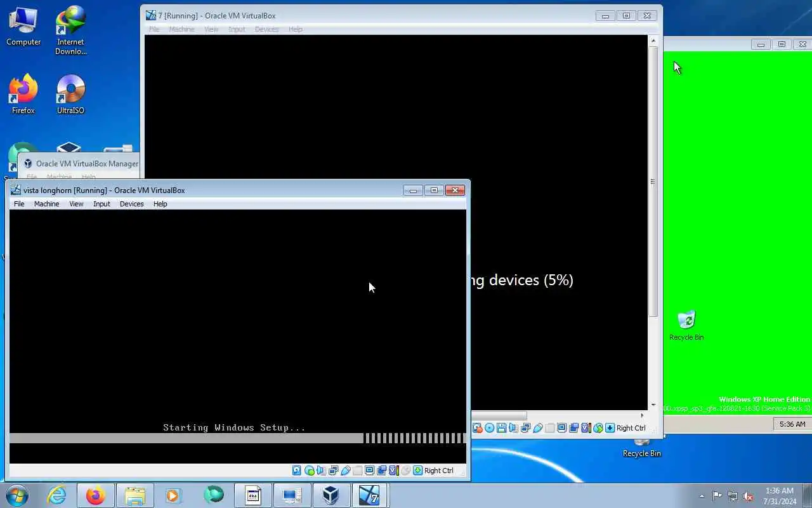Open the Machine menu in the 7 VM window
The image size is (812, 508).
(x=181, y=29)
